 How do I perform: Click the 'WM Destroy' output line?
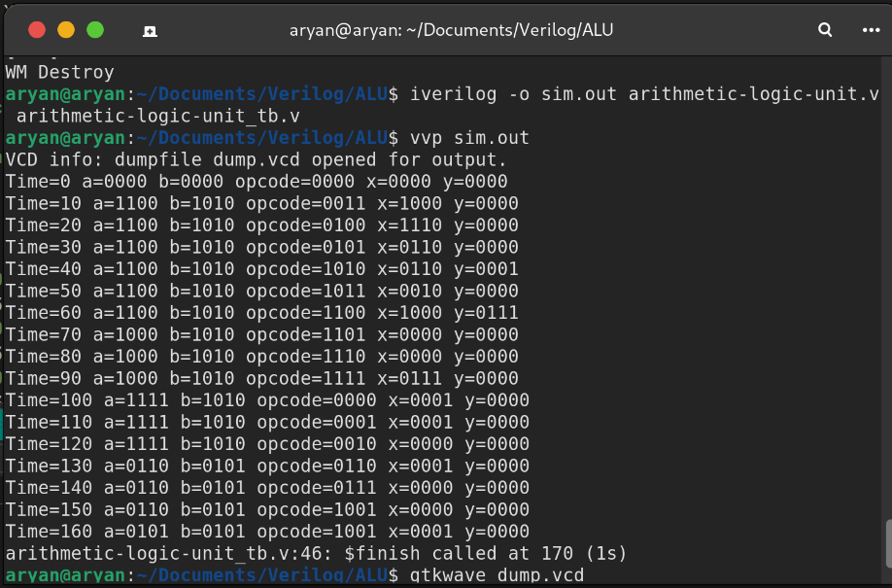coord(60,72)
